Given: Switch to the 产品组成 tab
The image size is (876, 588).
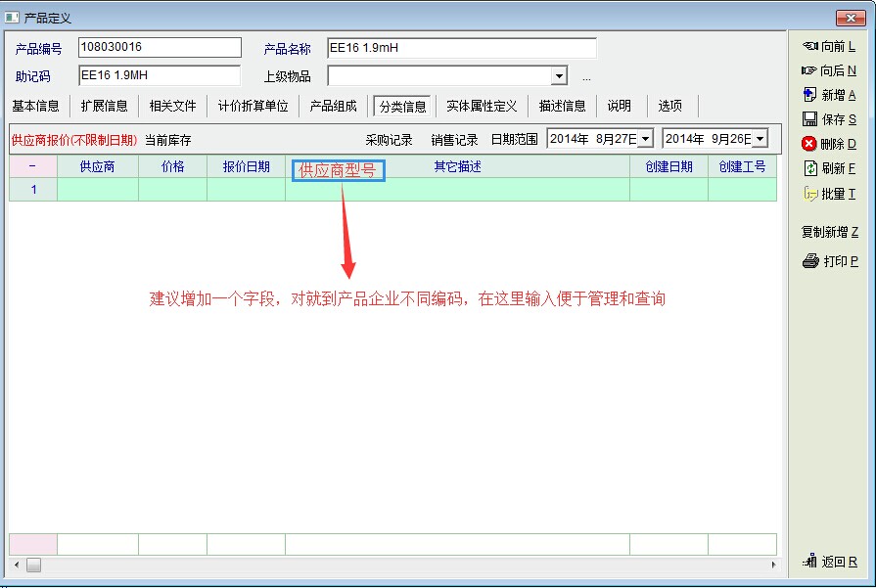Looking at the screenshot, I should point(334,106).
